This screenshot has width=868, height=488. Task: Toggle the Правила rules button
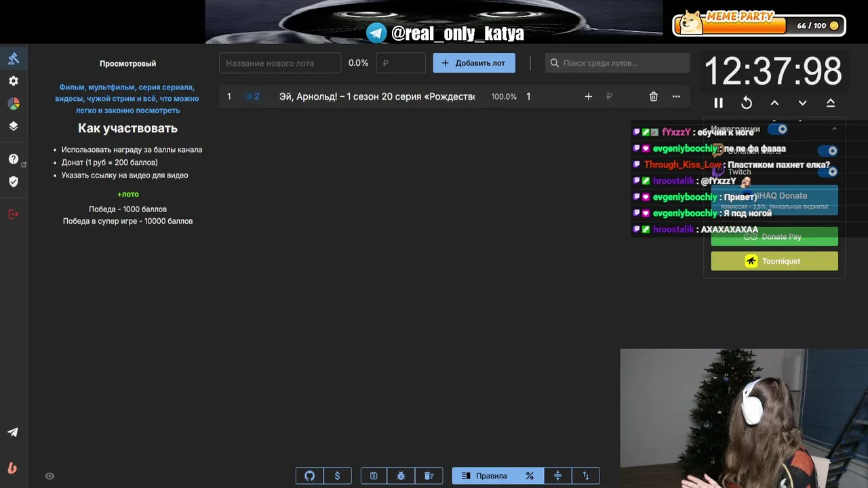[x=484, y=476]
